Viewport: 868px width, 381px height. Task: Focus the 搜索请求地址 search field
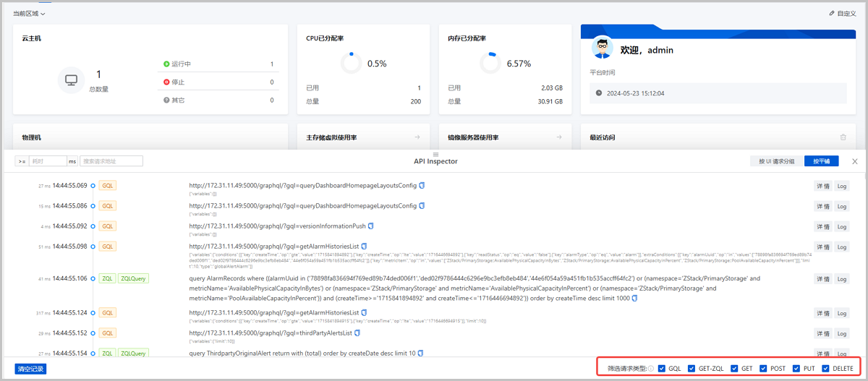(111, 161)
